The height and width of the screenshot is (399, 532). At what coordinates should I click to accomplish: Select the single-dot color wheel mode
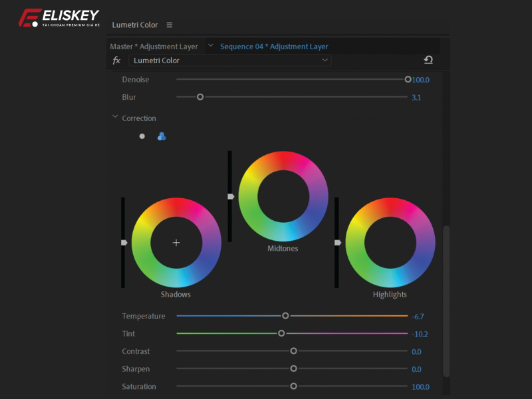click(142, 136)
